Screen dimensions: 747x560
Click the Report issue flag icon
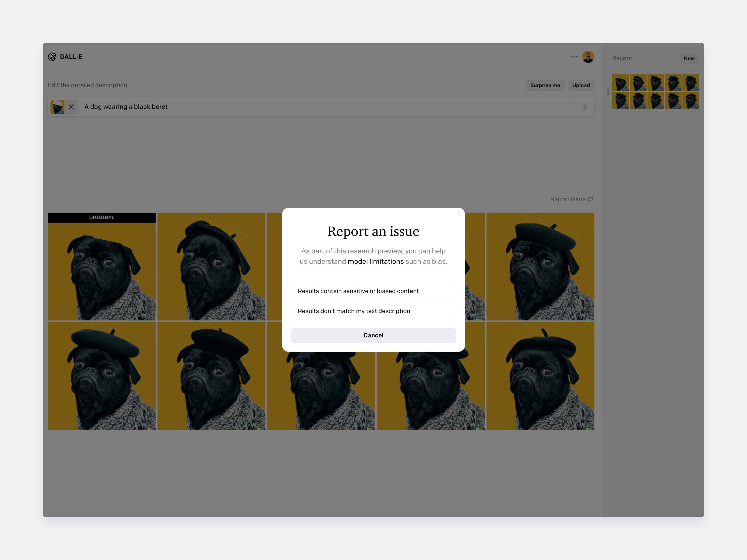tap(591, 200)
